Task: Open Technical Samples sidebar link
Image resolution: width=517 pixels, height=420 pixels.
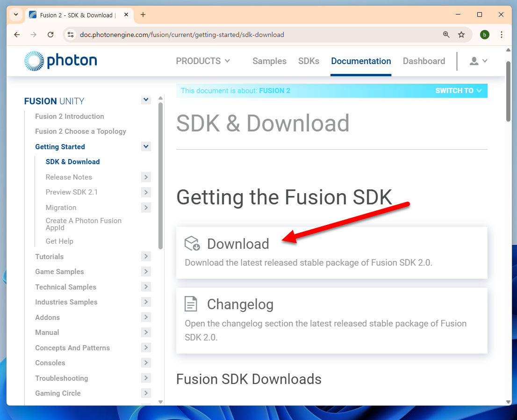Action: pos(65,287)
